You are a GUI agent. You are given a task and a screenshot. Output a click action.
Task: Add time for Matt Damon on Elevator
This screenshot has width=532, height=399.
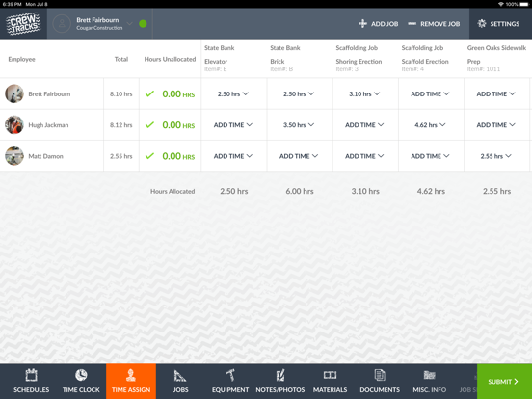(233, 156)
